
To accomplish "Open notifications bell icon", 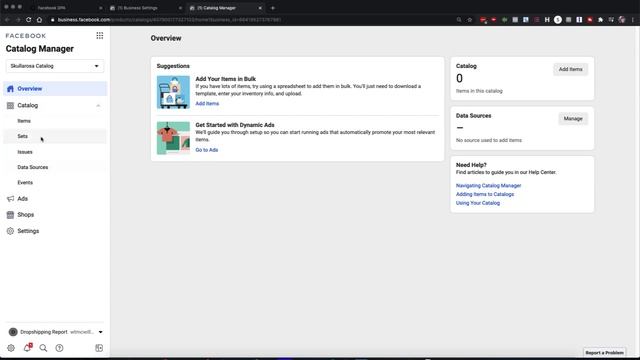I will click(27, 348).
